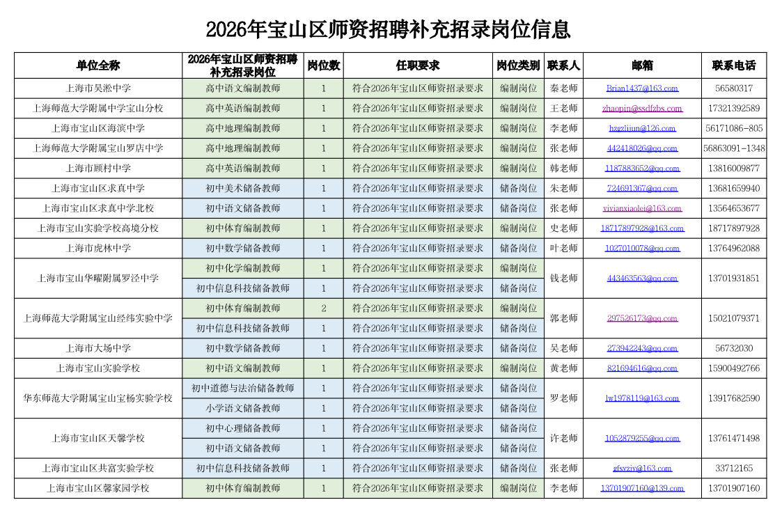782x532 pixels.
Task: Select the 岗位数 column header
Action: point(324,65)
